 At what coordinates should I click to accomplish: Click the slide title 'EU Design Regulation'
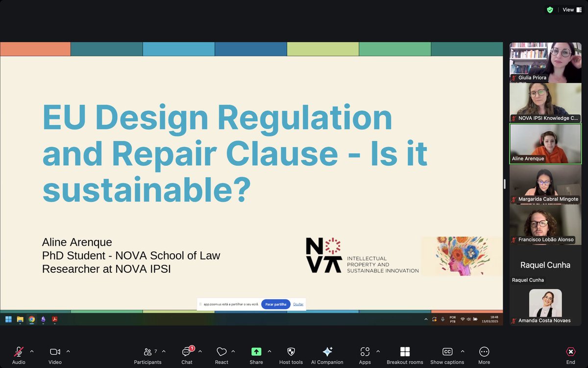tap(218, 118)
